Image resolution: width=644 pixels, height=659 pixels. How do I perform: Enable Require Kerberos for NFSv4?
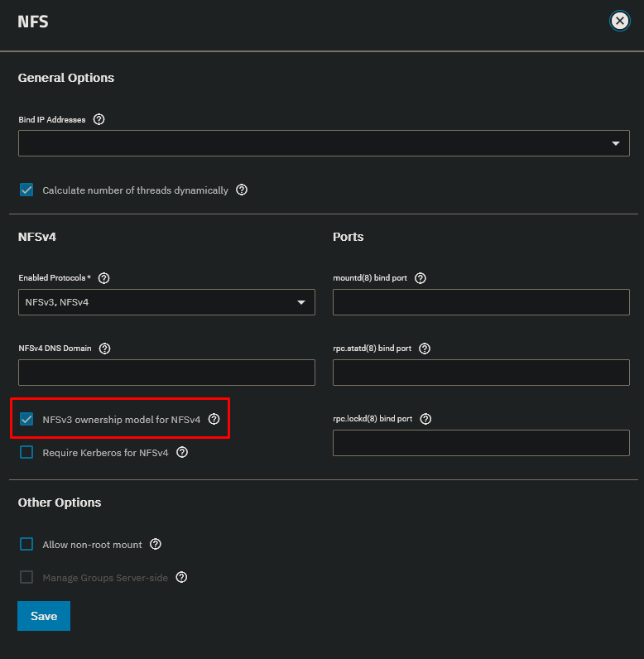[26, 453]
